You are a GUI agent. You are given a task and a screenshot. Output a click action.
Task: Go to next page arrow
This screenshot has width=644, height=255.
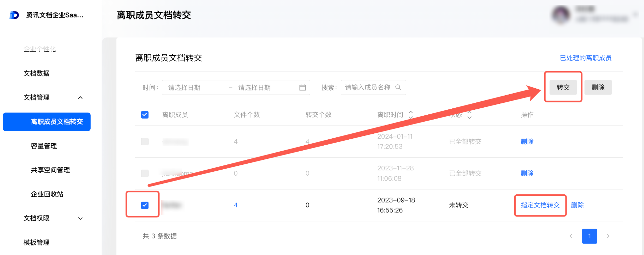click(608, 236)
